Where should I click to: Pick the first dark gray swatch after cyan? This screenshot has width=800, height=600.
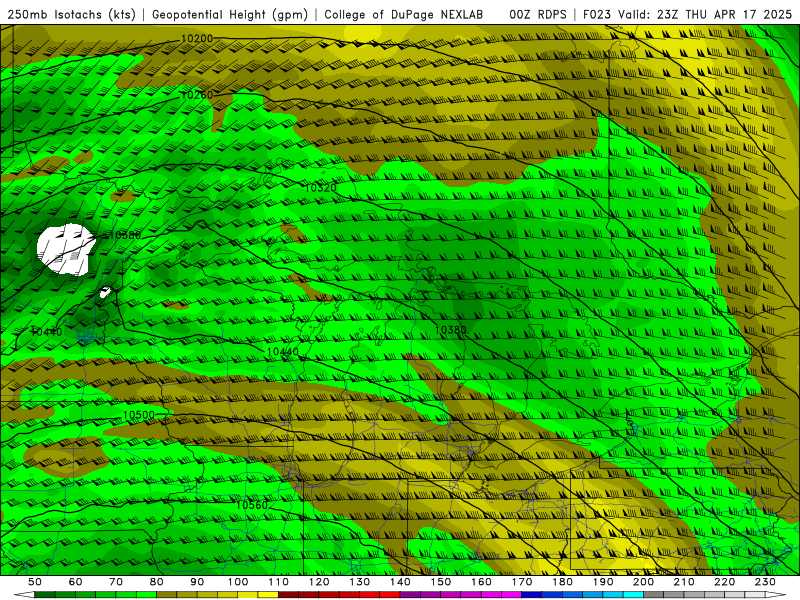(x=654, y=594)
